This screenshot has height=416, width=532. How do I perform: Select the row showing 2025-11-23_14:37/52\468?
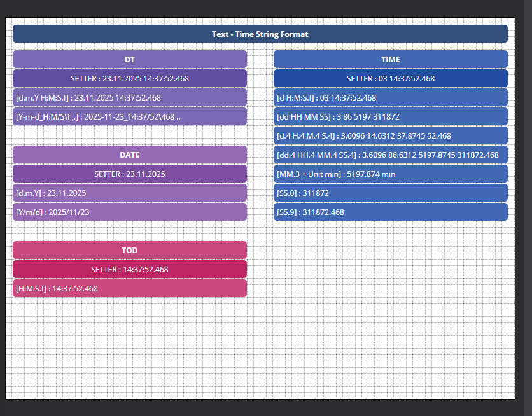click(130, 116)
